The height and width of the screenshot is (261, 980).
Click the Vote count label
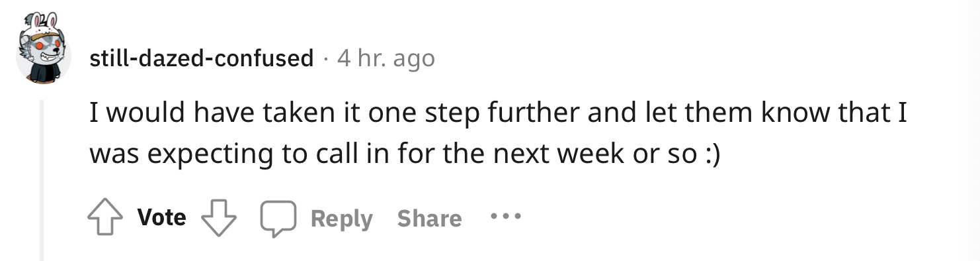pyautogui.click(x=162, y=217)
